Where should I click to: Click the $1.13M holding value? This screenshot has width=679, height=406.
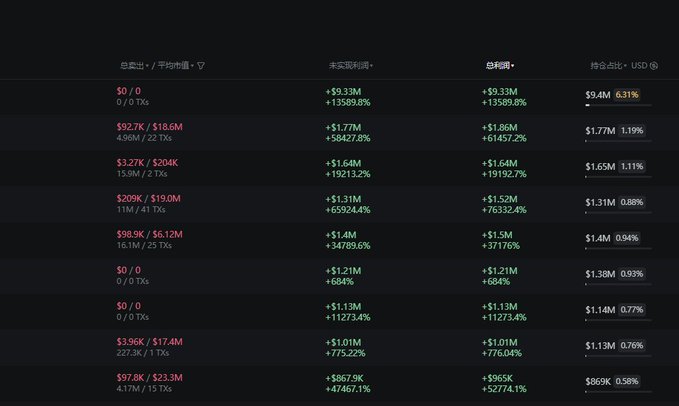[599, 347]
